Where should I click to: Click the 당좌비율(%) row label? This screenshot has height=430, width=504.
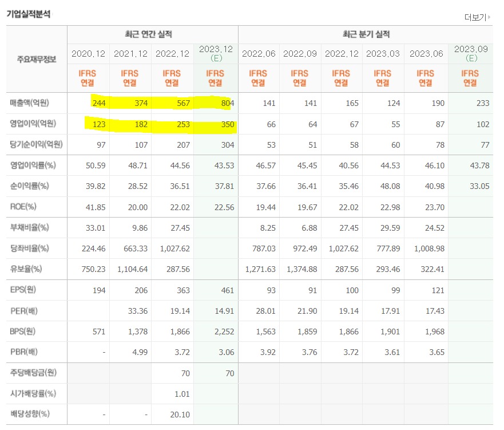(30, 248)
